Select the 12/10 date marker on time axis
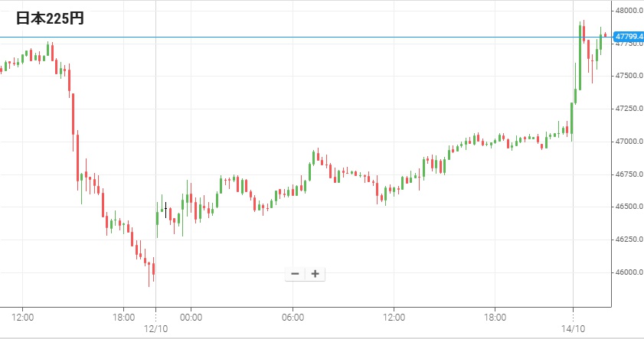 tap(155, 328)
